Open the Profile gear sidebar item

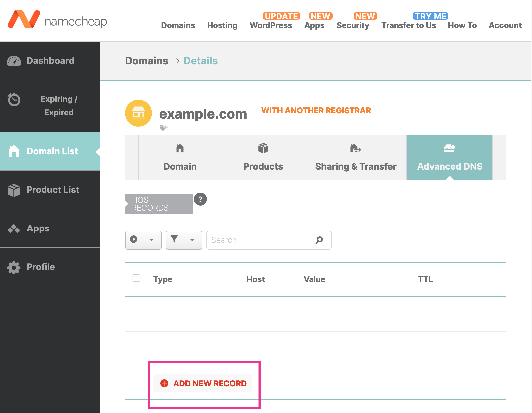[x=50, y=267]
